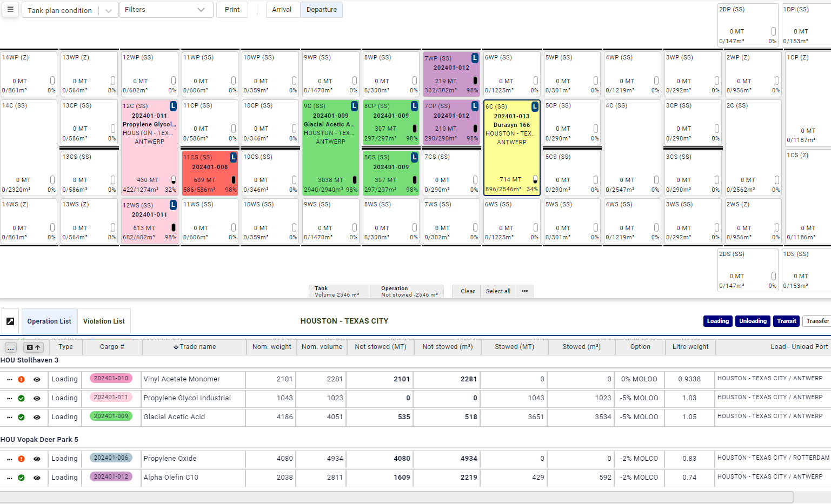Screen dimensions: 831x504
Task: Click the green 202401-009 cargo color tag
Action: 111,416
